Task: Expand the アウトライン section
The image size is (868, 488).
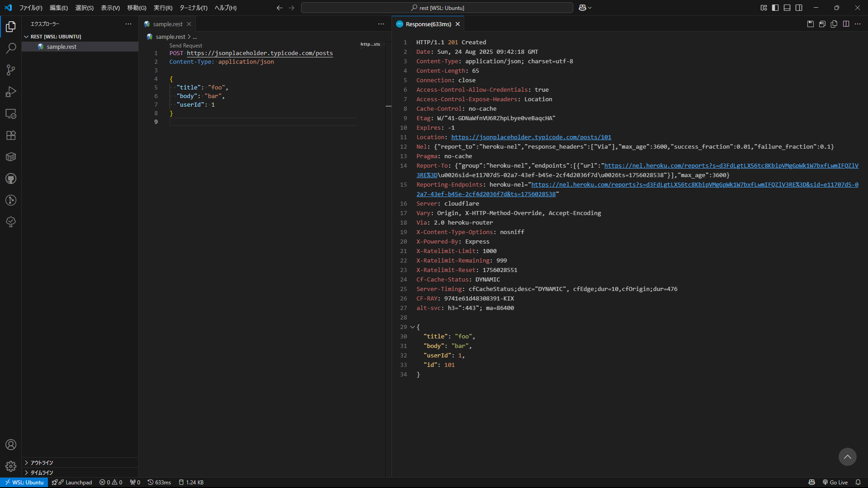Action: 42,463
